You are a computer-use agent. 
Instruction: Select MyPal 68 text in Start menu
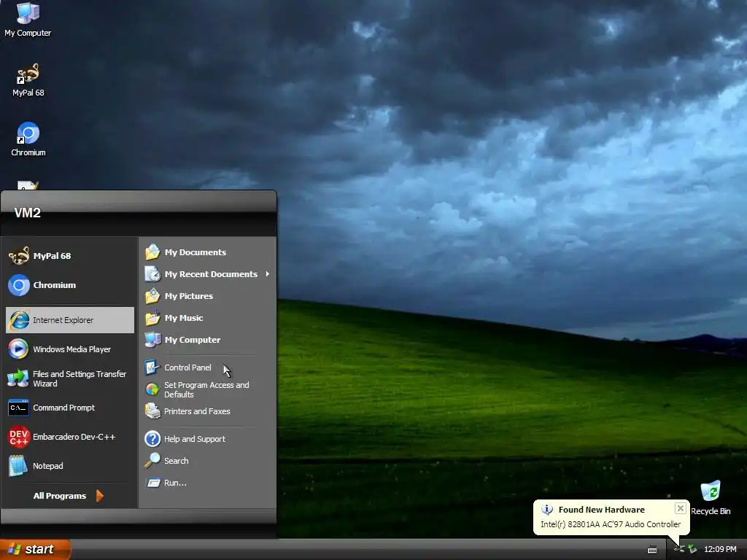click(52, 256)
